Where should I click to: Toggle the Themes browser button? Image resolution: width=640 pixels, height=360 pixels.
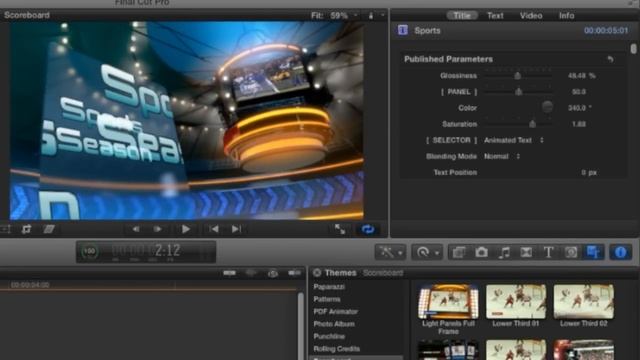[x=593, y=252]
